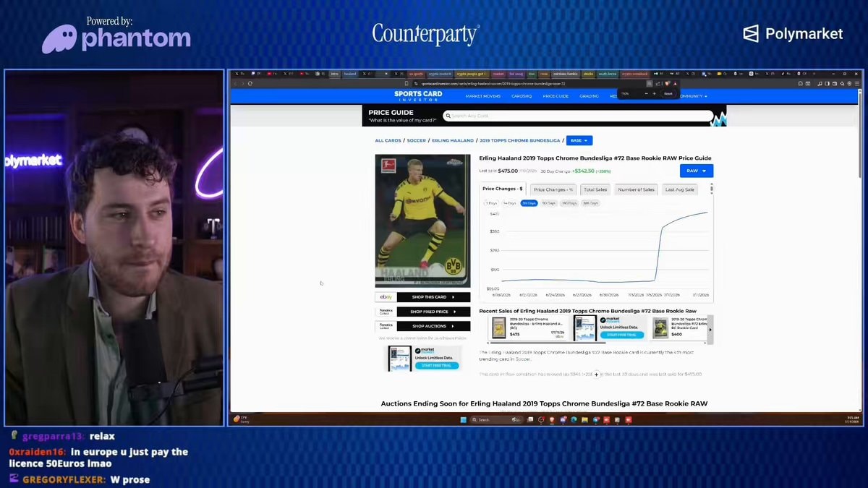Click Reset in the browser zoom popup
Screen dimensions: 868x488
coord(668,93)
